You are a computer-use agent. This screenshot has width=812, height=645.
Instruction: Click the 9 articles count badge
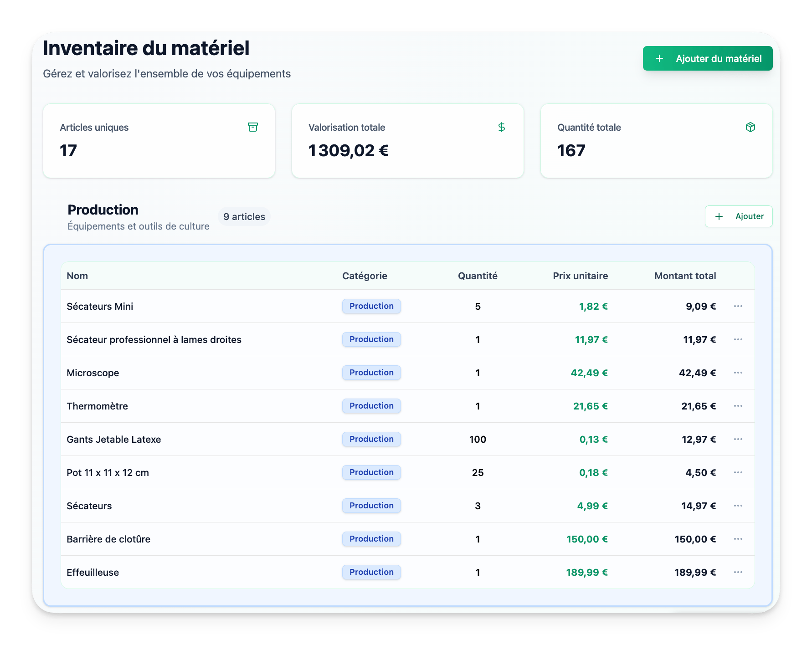click(244, 217)
